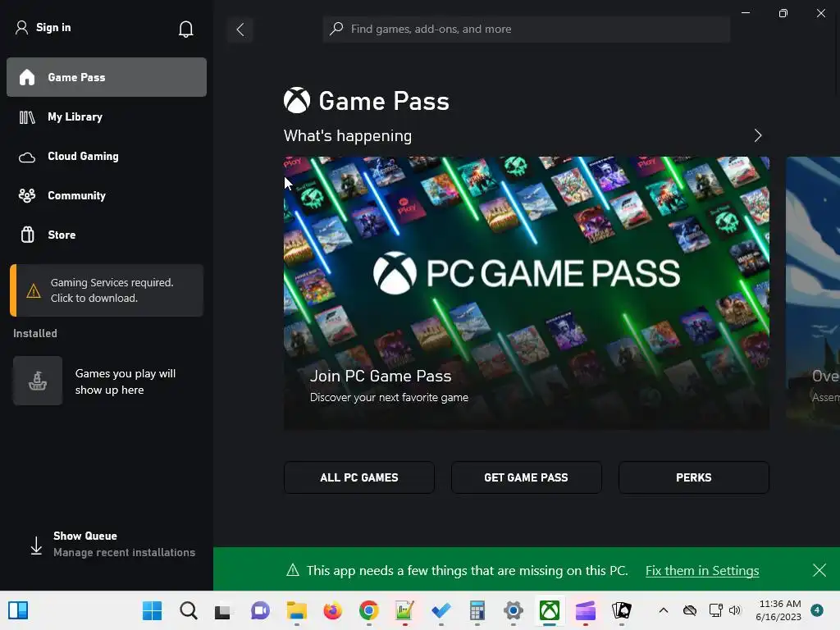Click the What's happening heading
840x630 pixels.
(x=348, y=135)
